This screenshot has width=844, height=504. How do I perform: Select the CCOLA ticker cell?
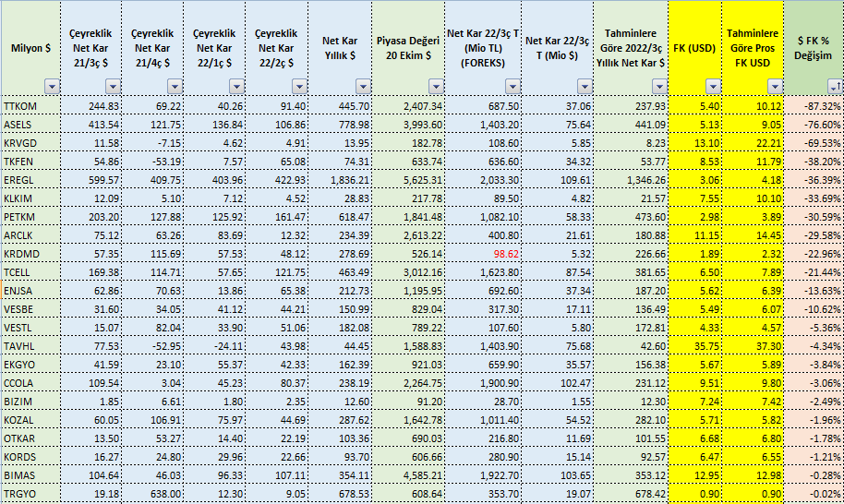pos(30,383)
